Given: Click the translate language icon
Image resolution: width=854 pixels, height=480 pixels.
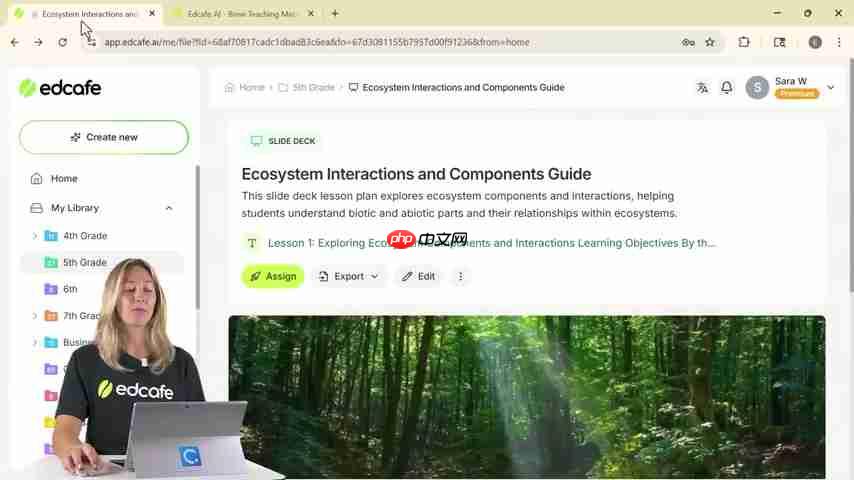Looking at the screenshot, I should point(702,87).
